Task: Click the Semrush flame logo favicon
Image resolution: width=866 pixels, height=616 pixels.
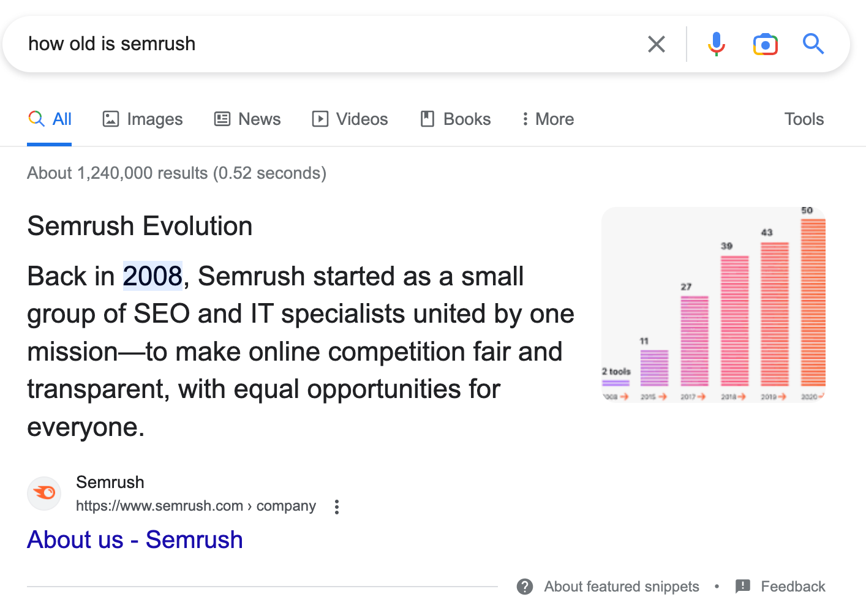Action: (x=44, y=493)
